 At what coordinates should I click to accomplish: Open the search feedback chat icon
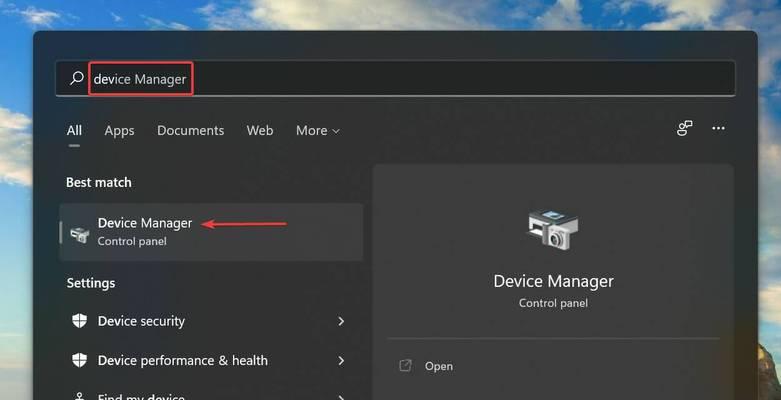[x=684, y=129]
